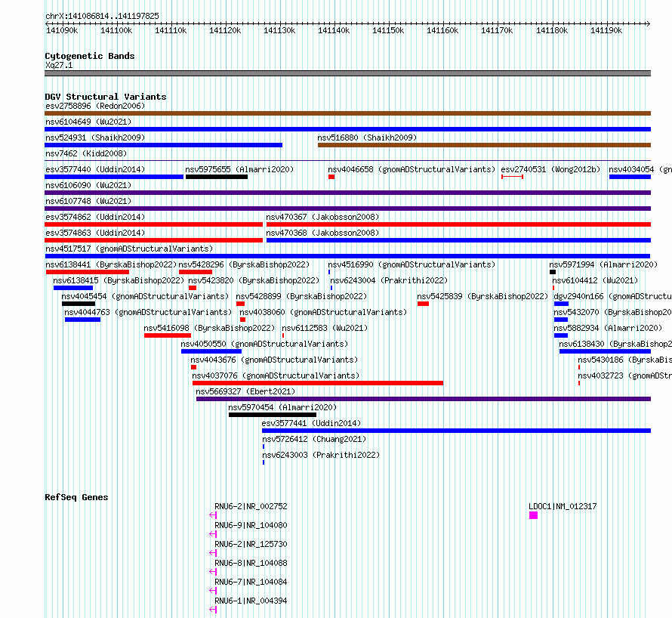Click the nsv516880 (Shaikh2009) variant label
Screen dimensions: 672x618
pos(367,138)
